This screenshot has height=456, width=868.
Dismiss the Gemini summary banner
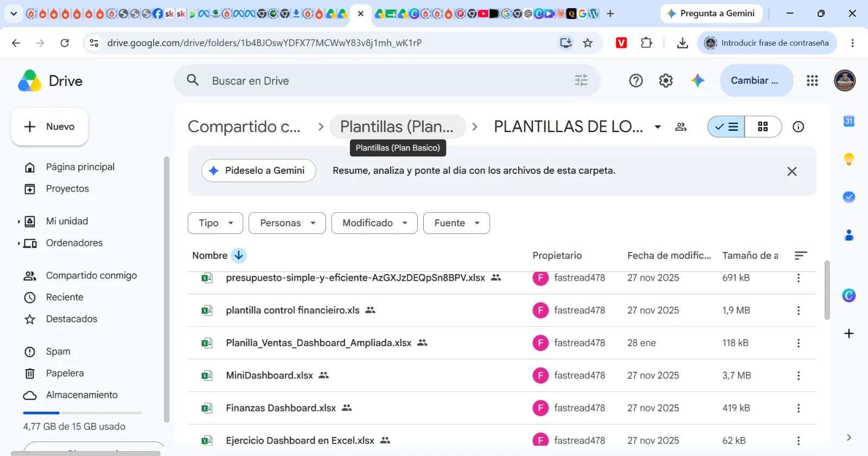(792, 172)
